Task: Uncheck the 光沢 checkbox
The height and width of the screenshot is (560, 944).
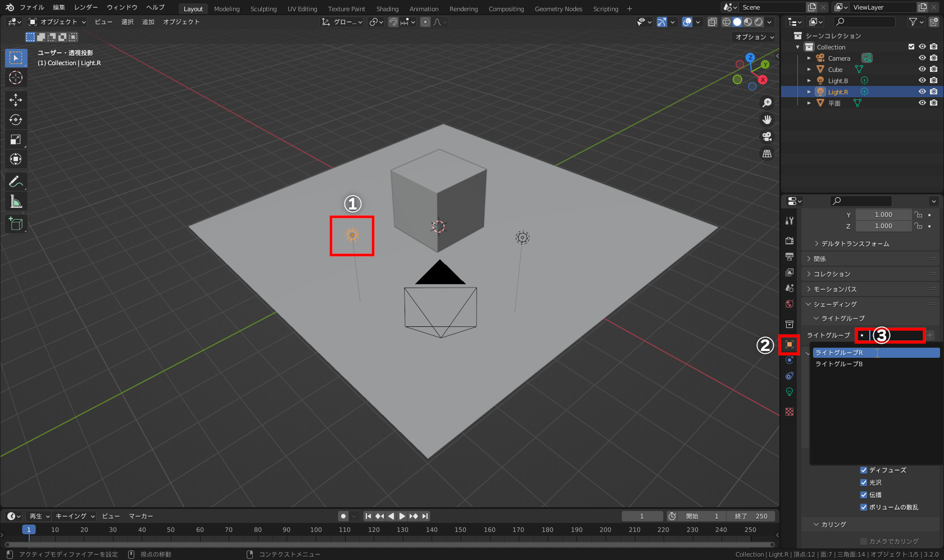Action: [864, 482]
